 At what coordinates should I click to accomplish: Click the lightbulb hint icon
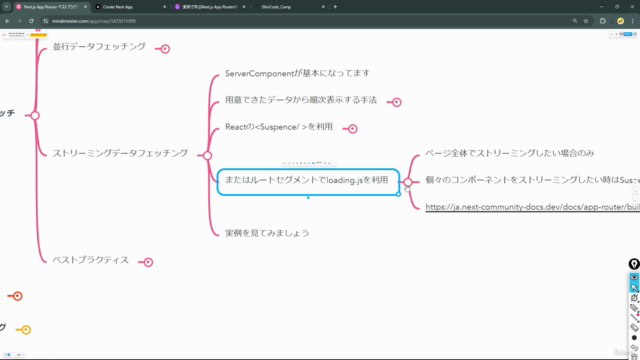pos(634,264)
